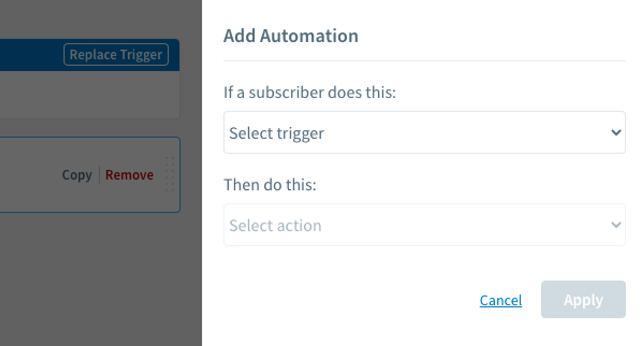Click the Replace Trigger button
644x346 pixels.
pos(116,54)
